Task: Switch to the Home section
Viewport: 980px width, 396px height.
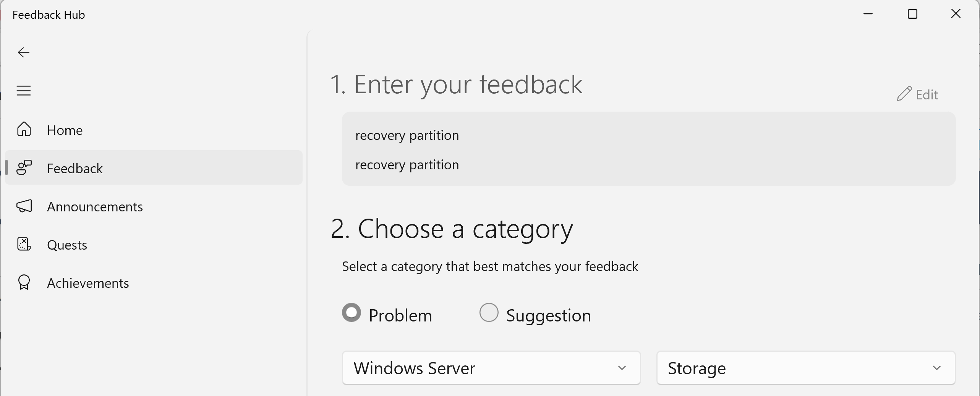Action: coord(65,130)
